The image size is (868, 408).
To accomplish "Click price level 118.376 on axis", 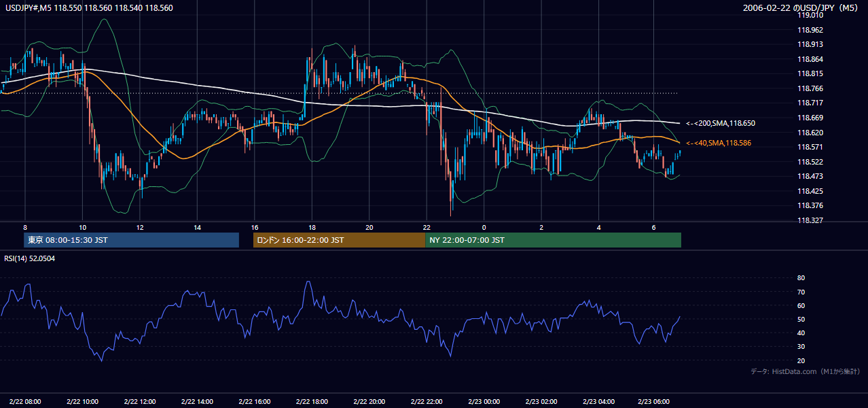I will pos(810,205).
